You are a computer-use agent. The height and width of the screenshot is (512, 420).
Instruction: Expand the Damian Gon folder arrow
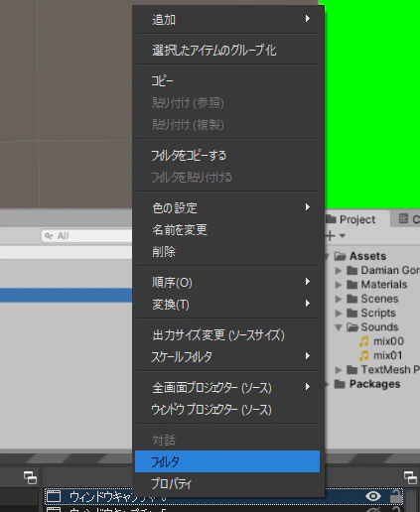pyautogui.click(x=339, y=271)
